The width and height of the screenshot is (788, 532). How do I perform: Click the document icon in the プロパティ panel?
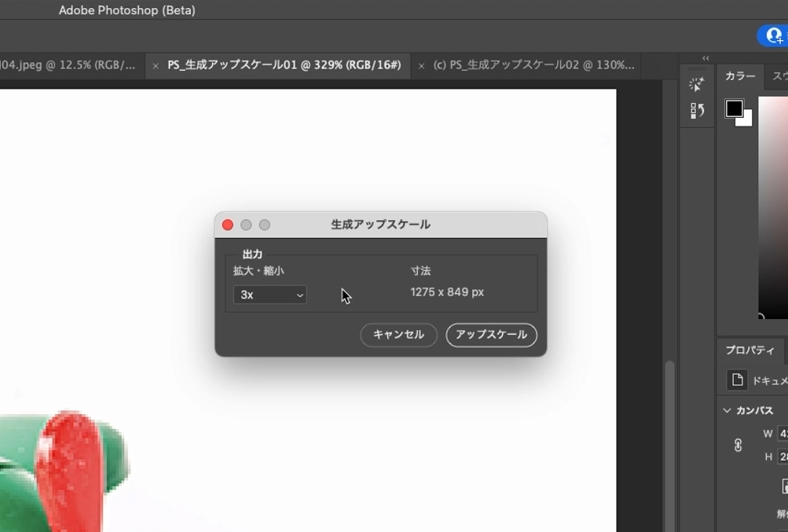(x=736, y=379)
